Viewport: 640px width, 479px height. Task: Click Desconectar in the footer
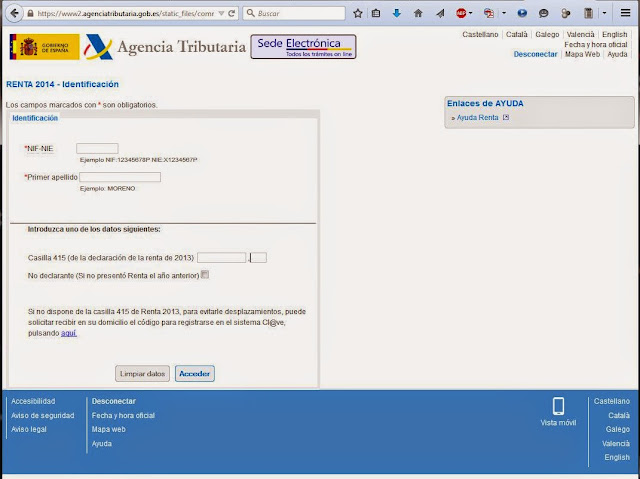(x=113, y=401)
